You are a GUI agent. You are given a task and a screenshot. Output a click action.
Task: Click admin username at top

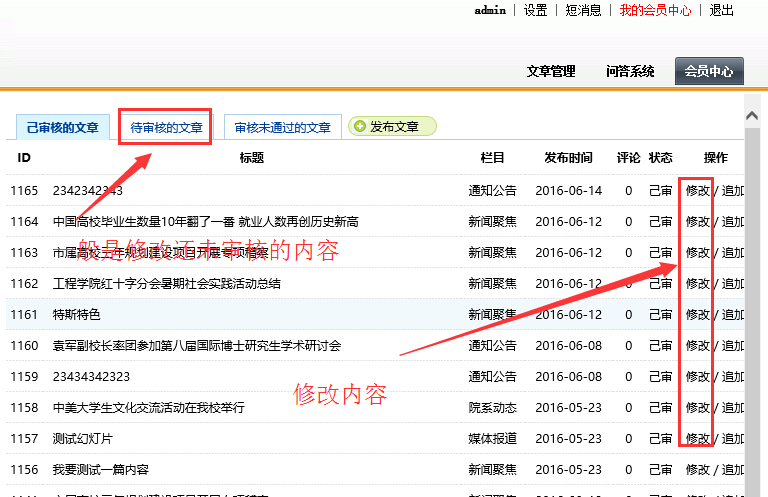point(490,11)
